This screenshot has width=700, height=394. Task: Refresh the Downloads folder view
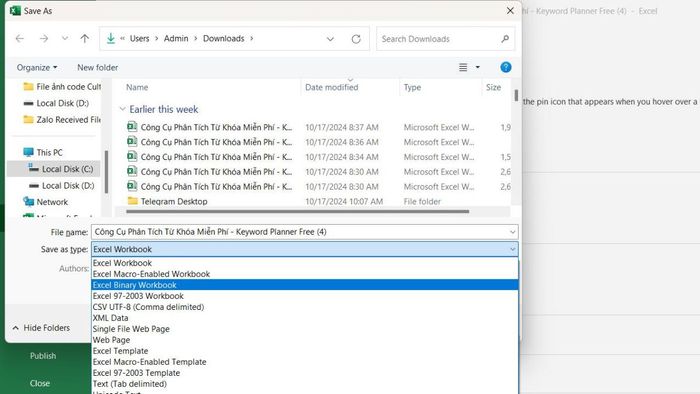[356, 39]
